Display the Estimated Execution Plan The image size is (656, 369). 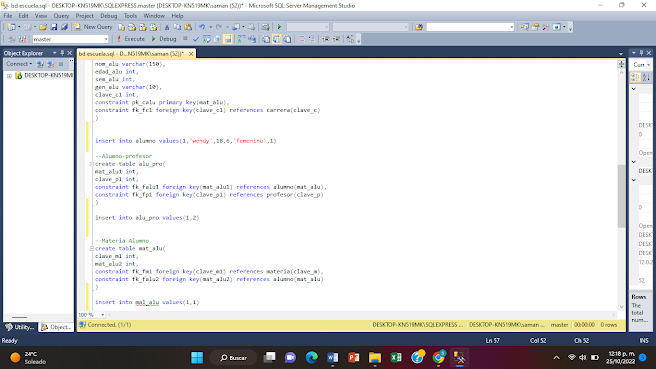point(207,39)
